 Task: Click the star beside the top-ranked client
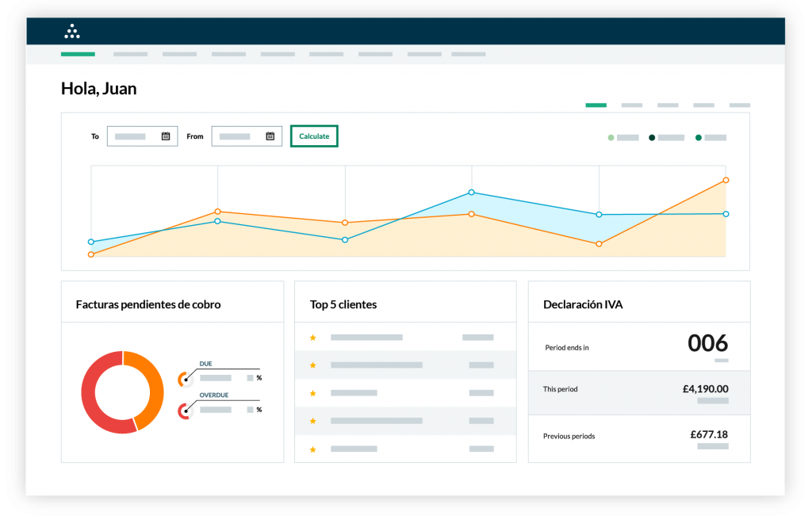tap(312, 337)
